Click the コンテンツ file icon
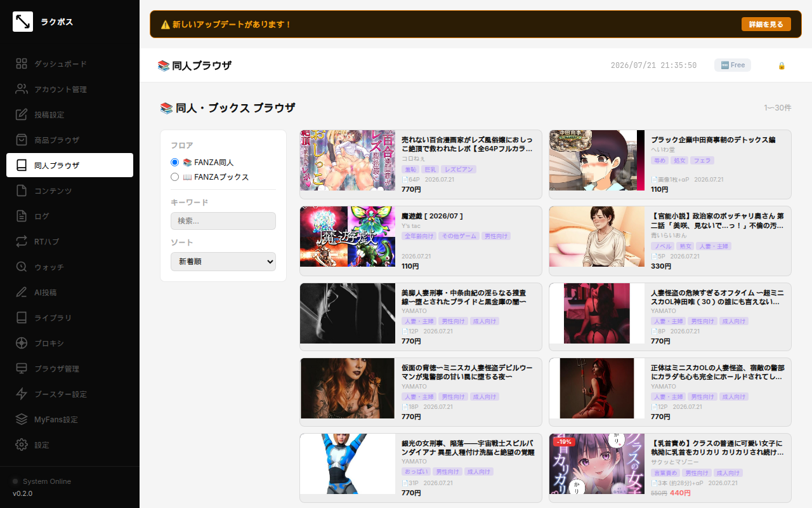 click(x=22, y=190)
